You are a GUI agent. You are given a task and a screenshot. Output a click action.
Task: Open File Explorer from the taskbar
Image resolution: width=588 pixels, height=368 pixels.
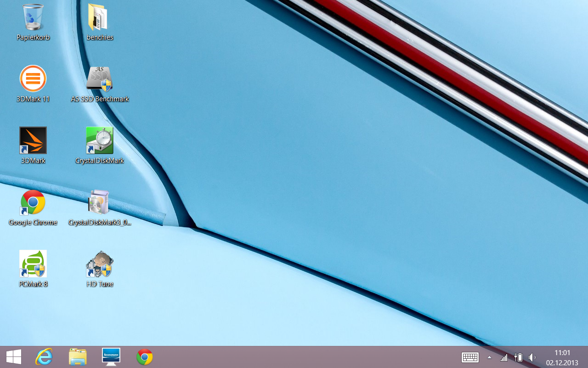78,357
